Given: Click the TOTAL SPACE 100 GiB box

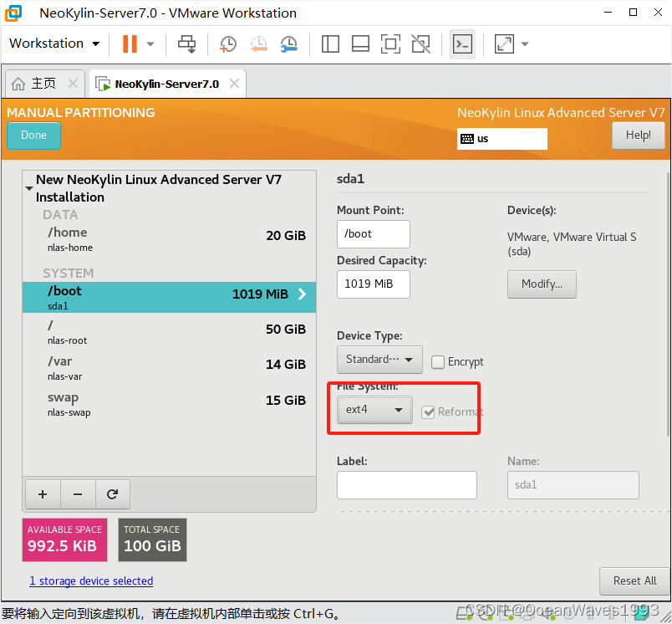Looking at the screenshot, I should [x=152, y=540].
